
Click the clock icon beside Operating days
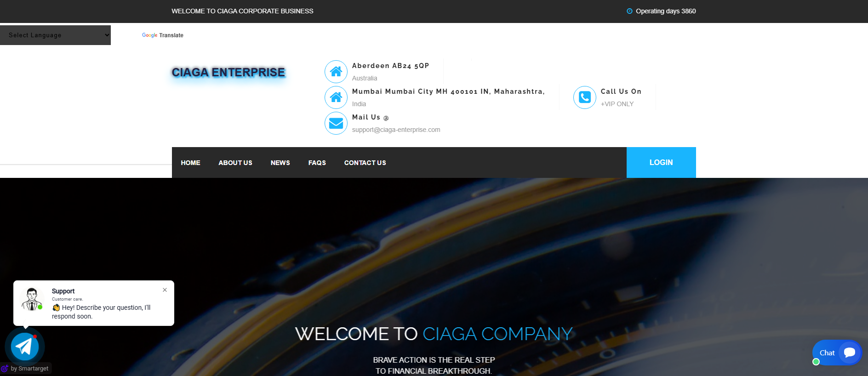(x=629, y=11)
